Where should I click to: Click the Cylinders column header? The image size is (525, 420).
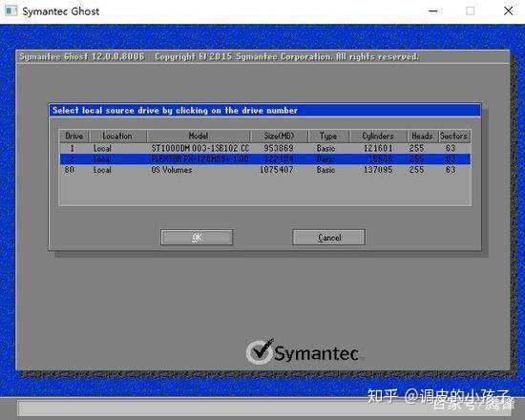click(x=378, y=136)
